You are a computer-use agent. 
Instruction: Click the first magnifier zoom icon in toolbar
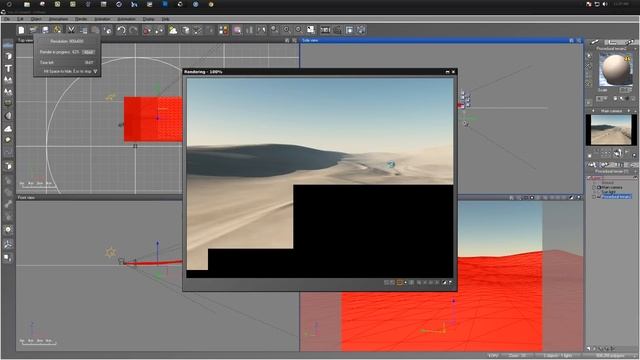click(x=274, y=29)
